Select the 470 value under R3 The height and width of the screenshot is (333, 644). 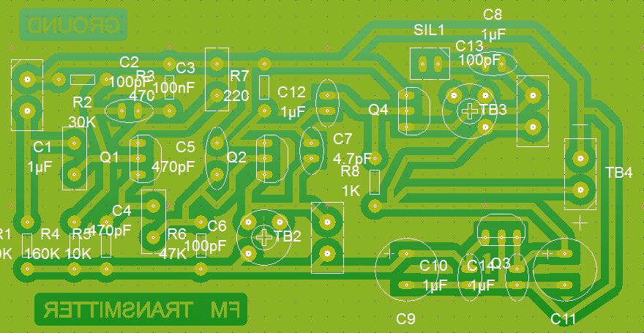142,96
